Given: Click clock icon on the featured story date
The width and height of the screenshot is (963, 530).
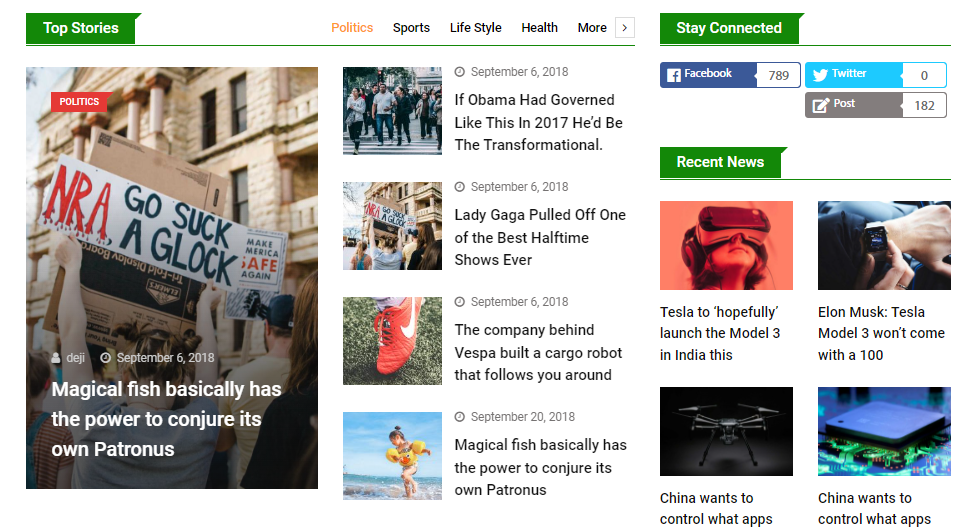Looking at the screenshot, I should pyautogui.click(x=106, y=357).
